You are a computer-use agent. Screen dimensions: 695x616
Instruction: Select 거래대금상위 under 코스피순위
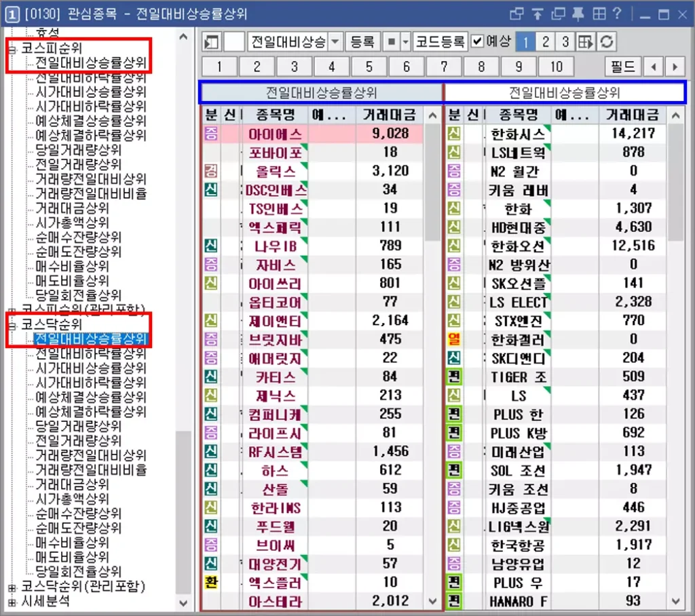pos(72,208)
